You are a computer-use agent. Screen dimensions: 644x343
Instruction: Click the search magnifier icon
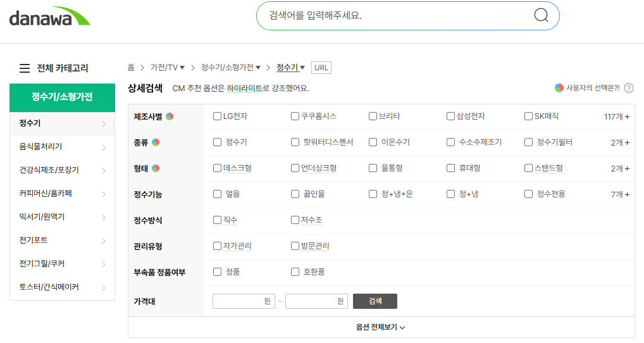point(541,15)
